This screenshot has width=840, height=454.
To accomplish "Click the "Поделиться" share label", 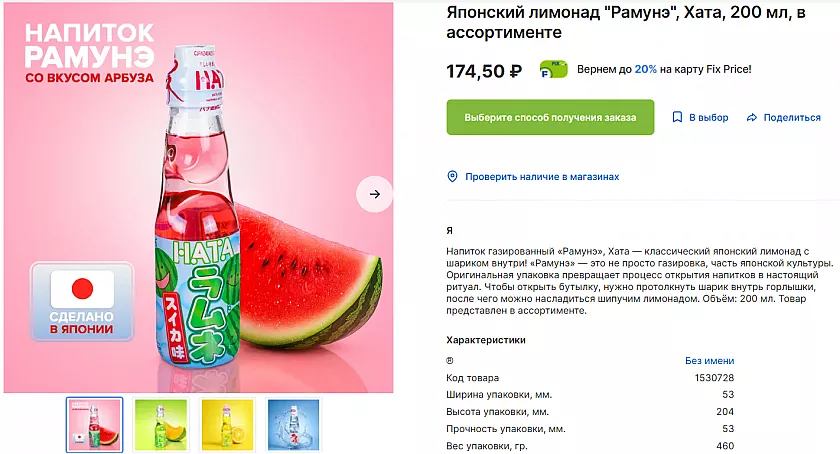I will coord(792,118).
